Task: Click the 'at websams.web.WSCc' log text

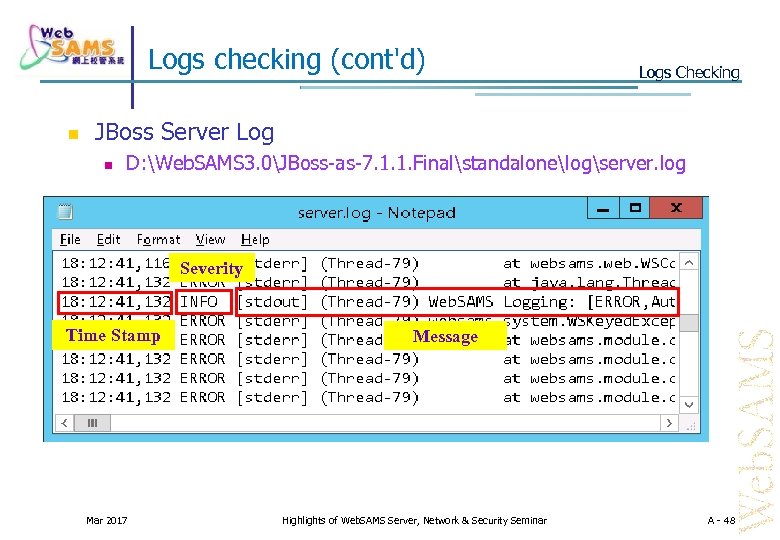Action: point(589,263)
